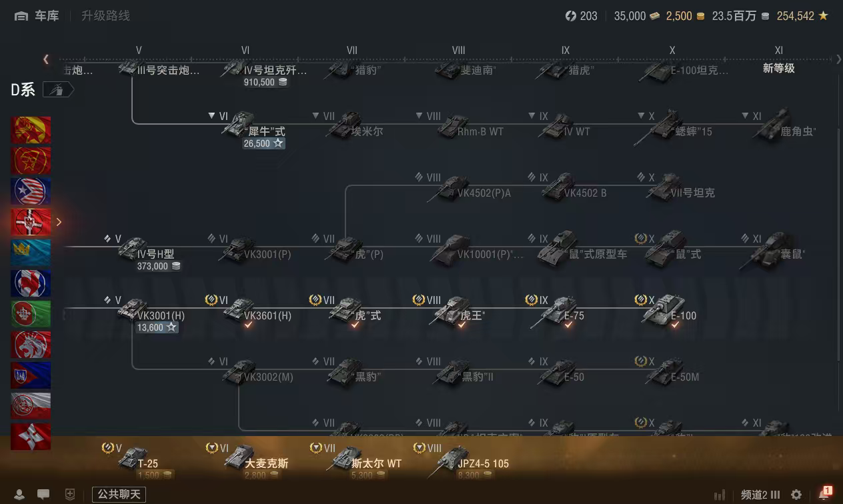Expand nation list with chevron
Image resolution: width=843 pixels, height=504 pixels.
point(59,222)
